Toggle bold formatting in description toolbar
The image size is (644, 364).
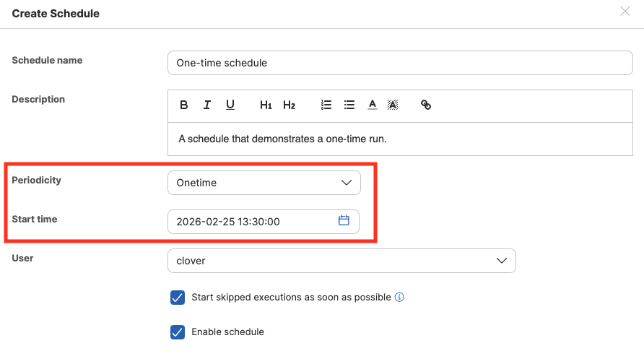184,105
